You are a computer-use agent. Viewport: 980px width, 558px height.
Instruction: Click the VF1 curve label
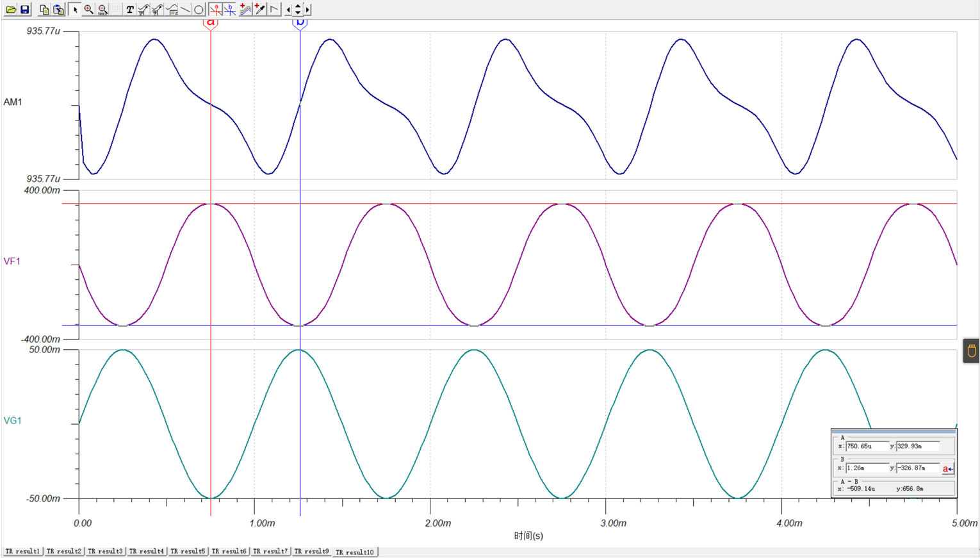pyautogui.click(x=12, y=261)
